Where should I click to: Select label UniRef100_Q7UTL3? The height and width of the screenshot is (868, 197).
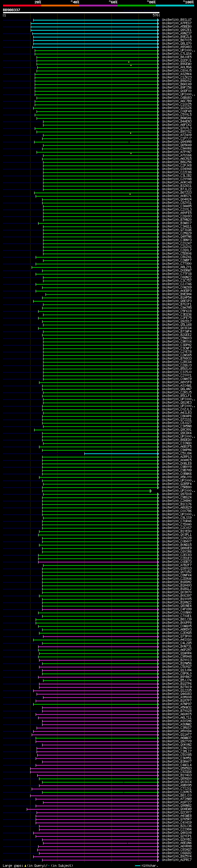tap(177, 128)
